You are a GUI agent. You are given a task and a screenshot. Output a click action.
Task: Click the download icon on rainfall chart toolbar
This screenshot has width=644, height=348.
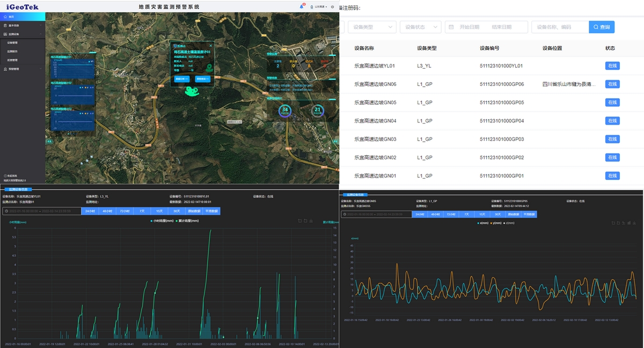click(x=311, y=221)
